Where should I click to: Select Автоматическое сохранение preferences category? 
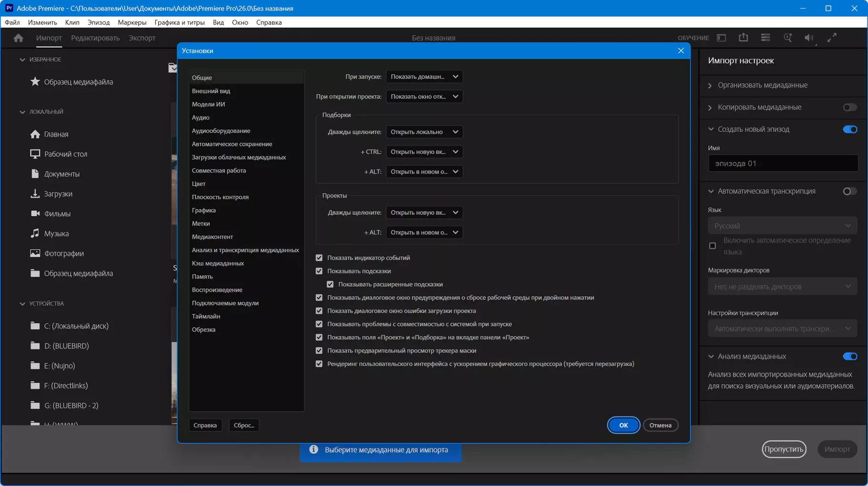246,144
